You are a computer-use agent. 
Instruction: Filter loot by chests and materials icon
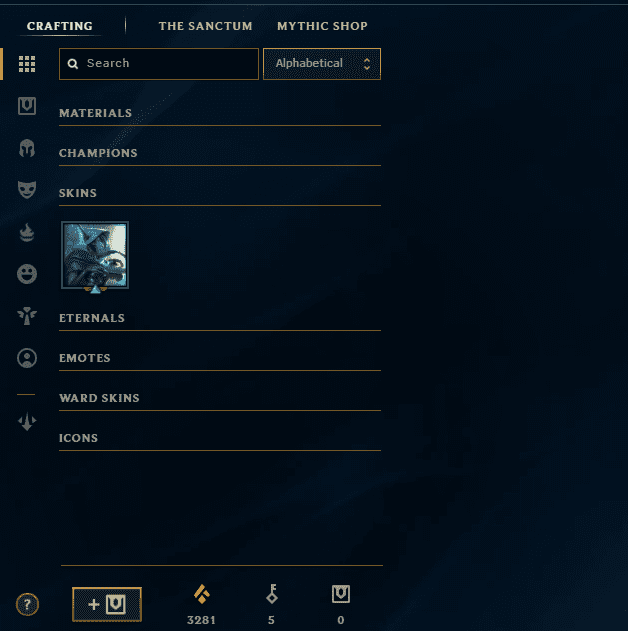(27, 106)
